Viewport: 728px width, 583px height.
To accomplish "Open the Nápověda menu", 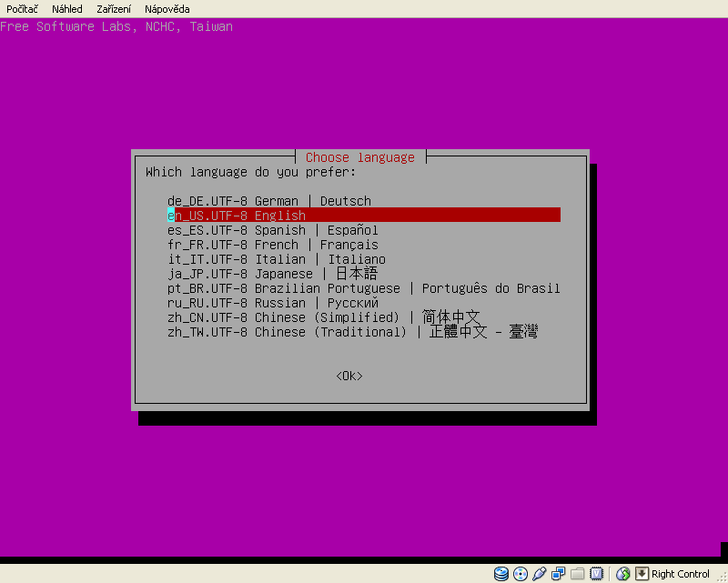I will [167, 9].
